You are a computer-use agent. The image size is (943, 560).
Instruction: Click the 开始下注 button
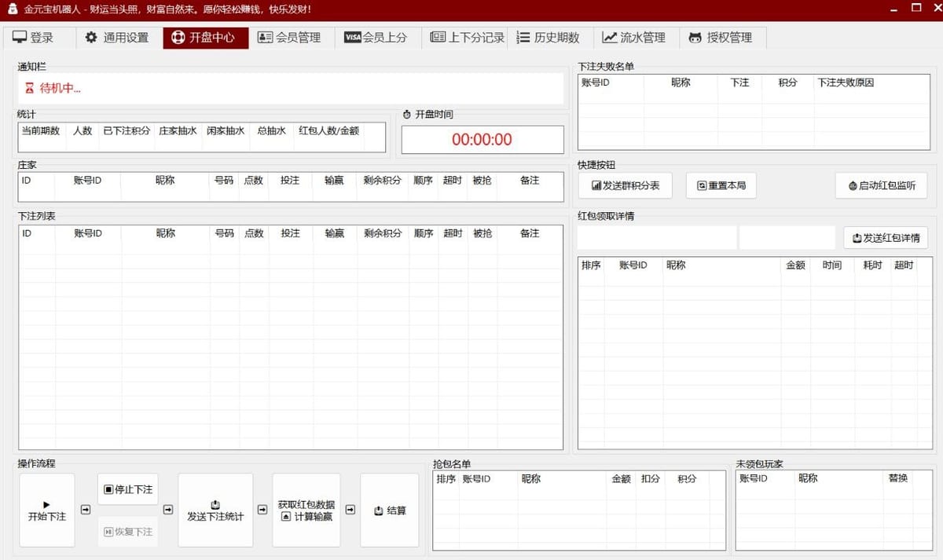(x=47, y=511)
